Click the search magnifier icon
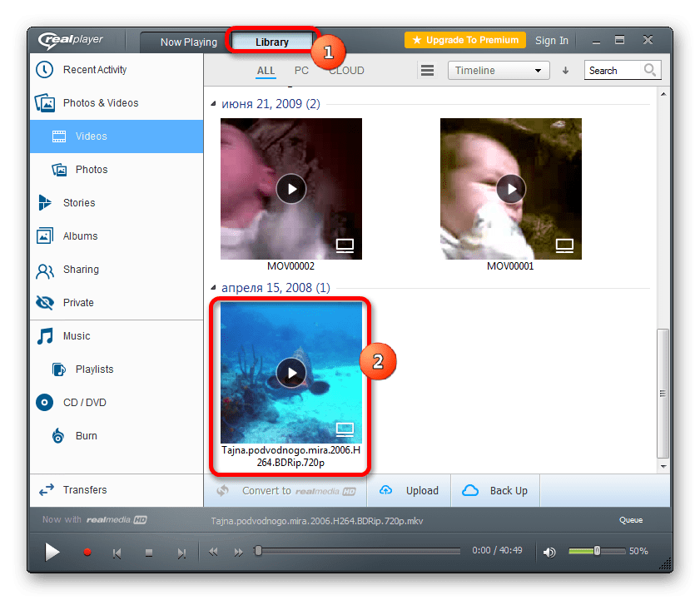The height and width of the screenshot is (600, 700). [x=649, y=70]
